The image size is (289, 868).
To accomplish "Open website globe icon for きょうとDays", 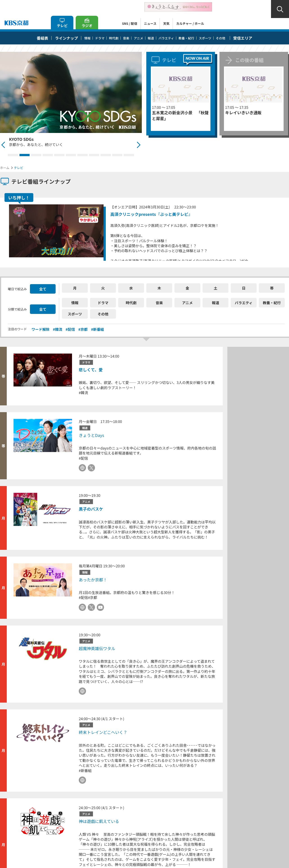I will tap(82, 468).
